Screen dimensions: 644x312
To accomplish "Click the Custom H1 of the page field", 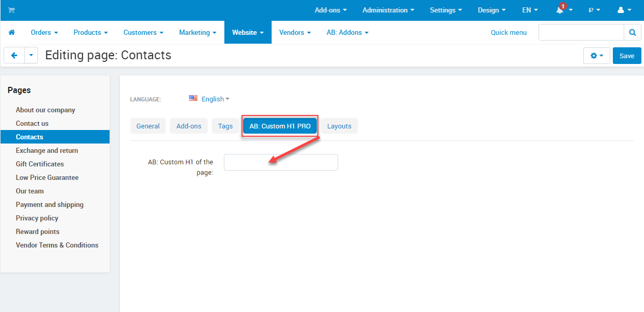I will tap(280, 162).
